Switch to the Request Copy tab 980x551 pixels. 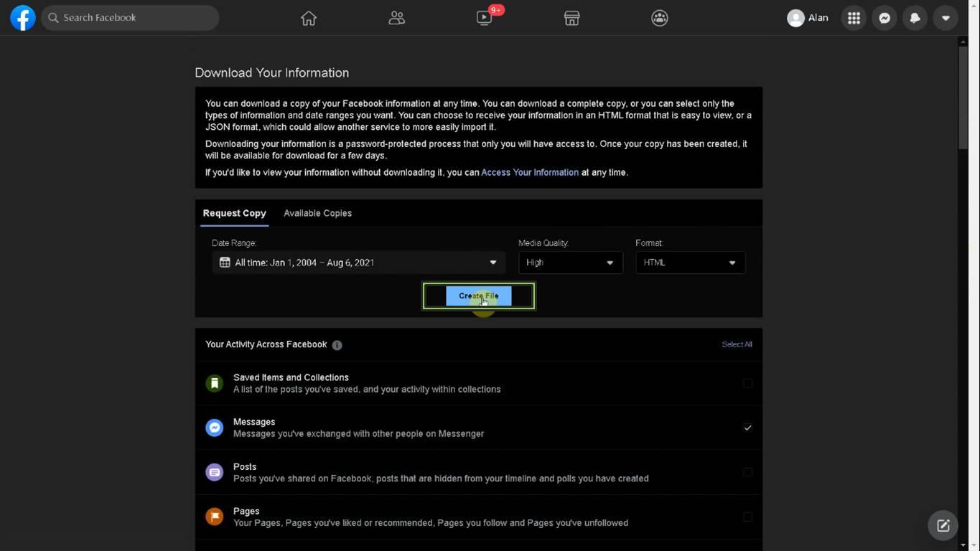click(235, 213)
